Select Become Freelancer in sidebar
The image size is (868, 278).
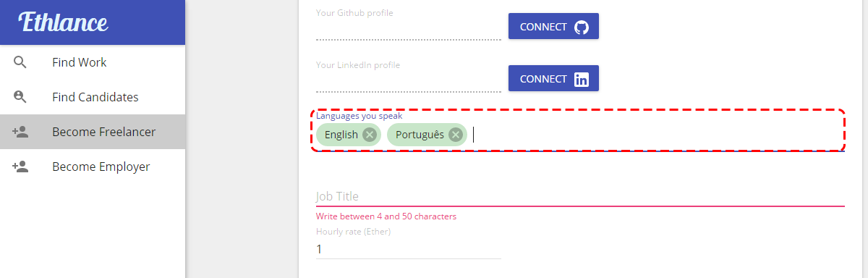coord(93,132)
